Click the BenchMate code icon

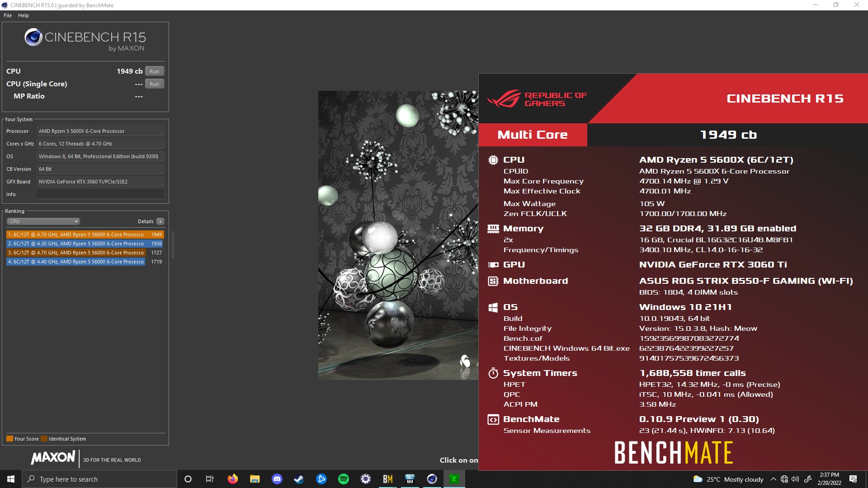pos(493,419)
